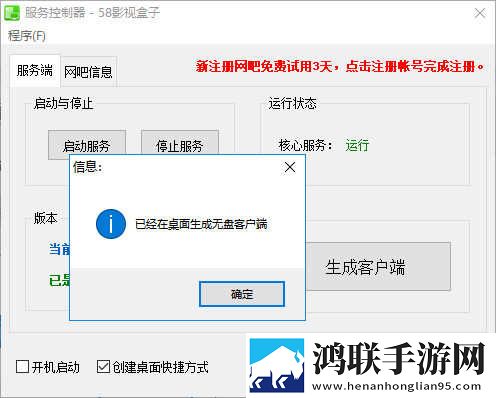Close the 服务控制器 main window

480,13
